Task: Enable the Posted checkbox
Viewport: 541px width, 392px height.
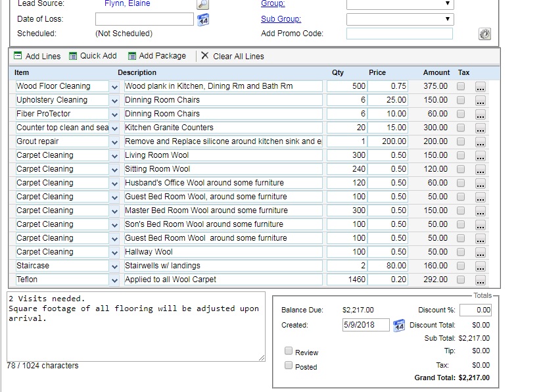Action: (289, 366)
